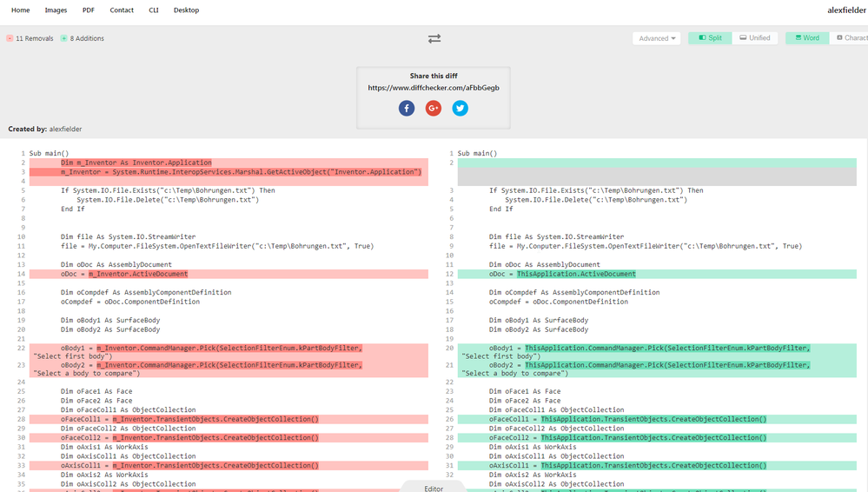Click the diffchecker.com share URL

tap(434, 88)
